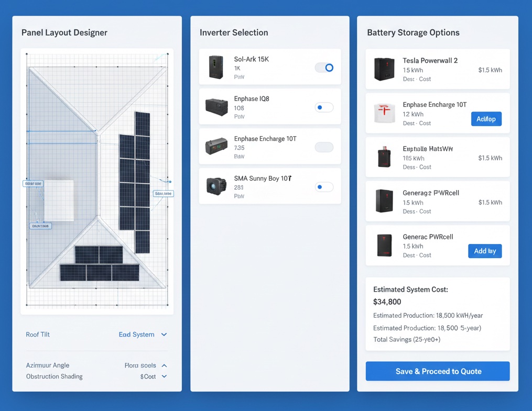Viewport: 532px width, 411px height.
Task: Toggle the Enphase IQ8 switch
Action: [324, 107]
